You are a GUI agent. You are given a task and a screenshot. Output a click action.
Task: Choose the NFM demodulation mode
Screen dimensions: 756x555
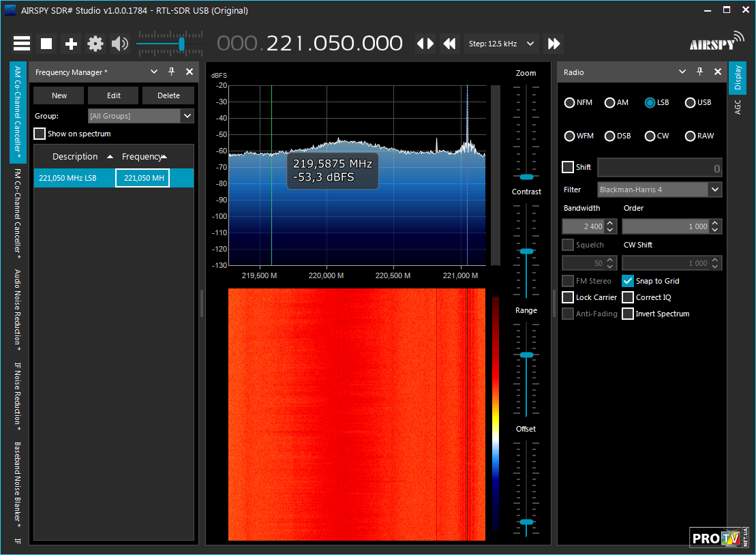[x=570, y=102]
